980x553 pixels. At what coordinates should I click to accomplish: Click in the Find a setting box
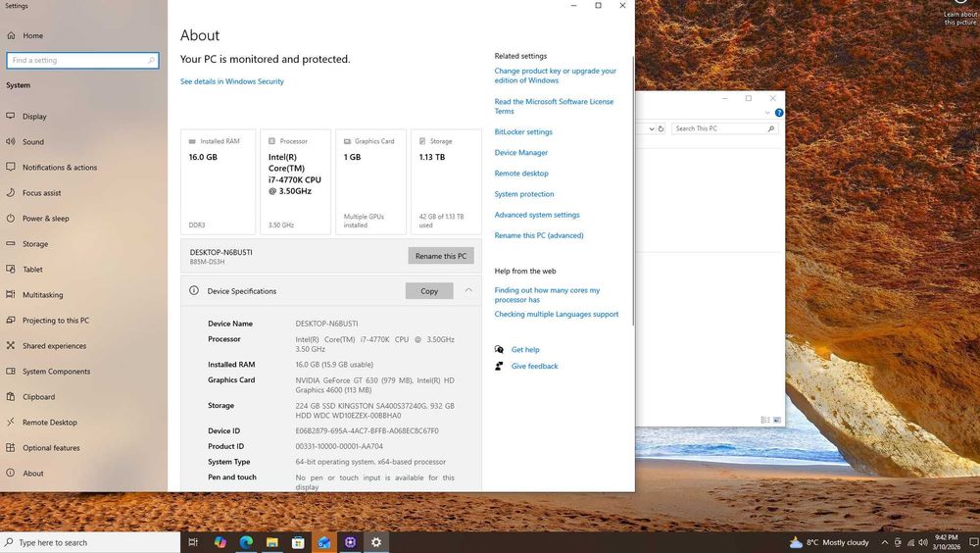click(82, 60)
